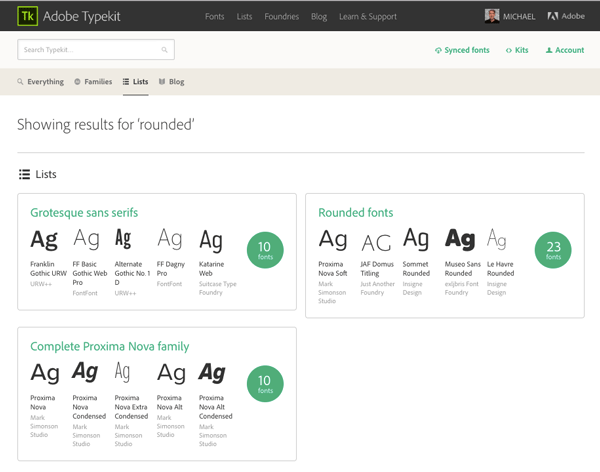Click Le Havre Rounded font name
Image resolution: width=600 pixels, height=472 pixels.
click(501, 269)
